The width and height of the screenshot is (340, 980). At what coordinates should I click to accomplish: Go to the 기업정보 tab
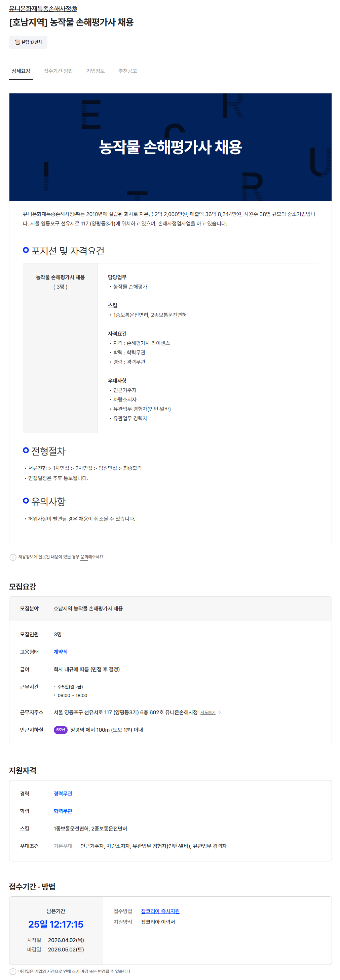[96, 71]
